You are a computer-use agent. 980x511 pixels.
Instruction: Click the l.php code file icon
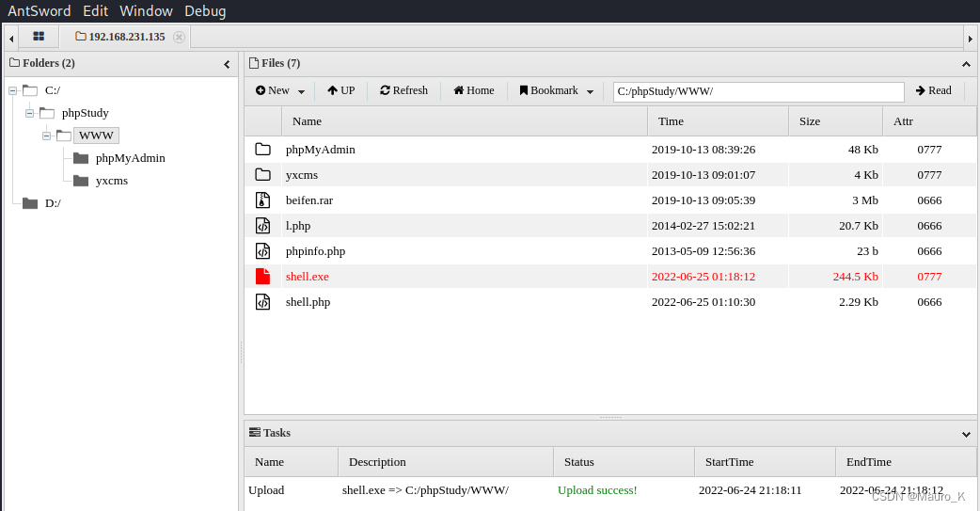pyautogui.click(x=263, y=225)
